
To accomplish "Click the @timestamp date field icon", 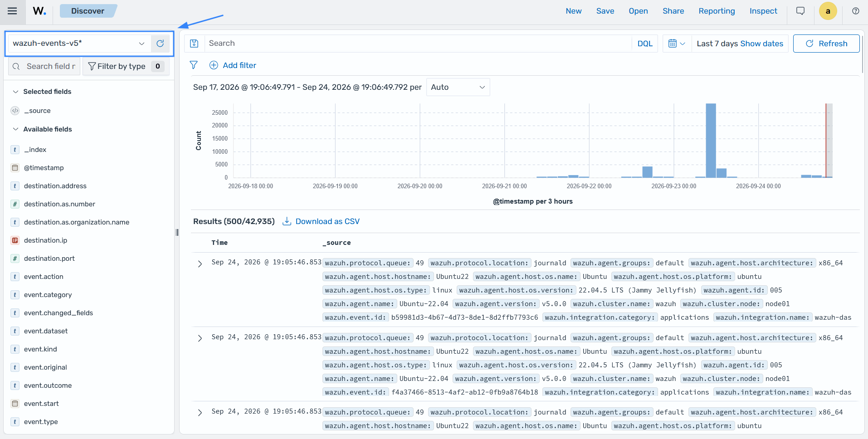I will [x=15, y=168].
